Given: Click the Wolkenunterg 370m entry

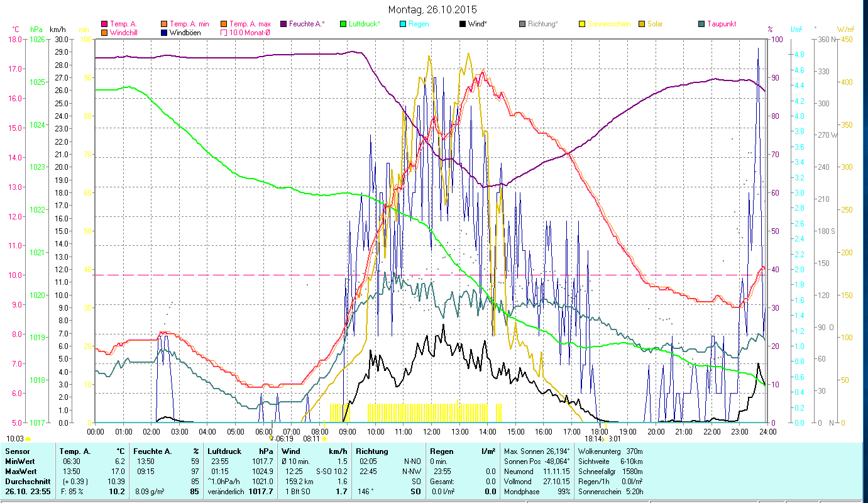Looking at the screenshot, I should pos(610,451).
